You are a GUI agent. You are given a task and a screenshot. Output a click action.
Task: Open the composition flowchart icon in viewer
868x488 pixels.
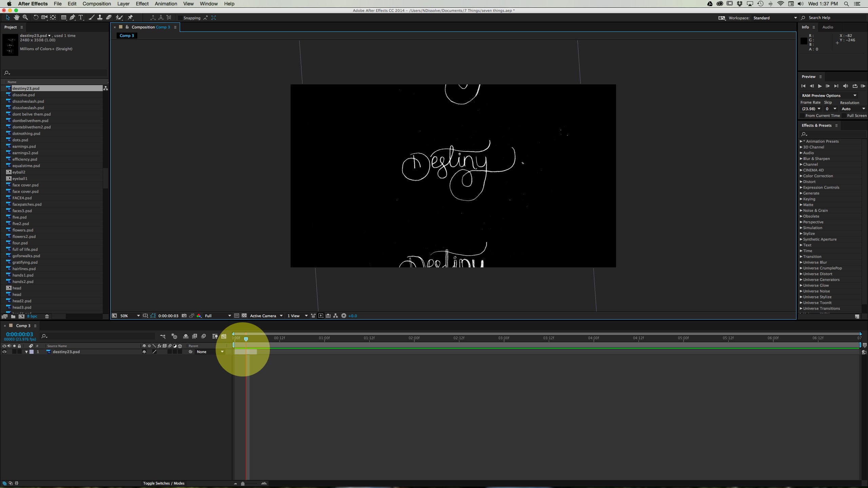[x=335, y=316]
